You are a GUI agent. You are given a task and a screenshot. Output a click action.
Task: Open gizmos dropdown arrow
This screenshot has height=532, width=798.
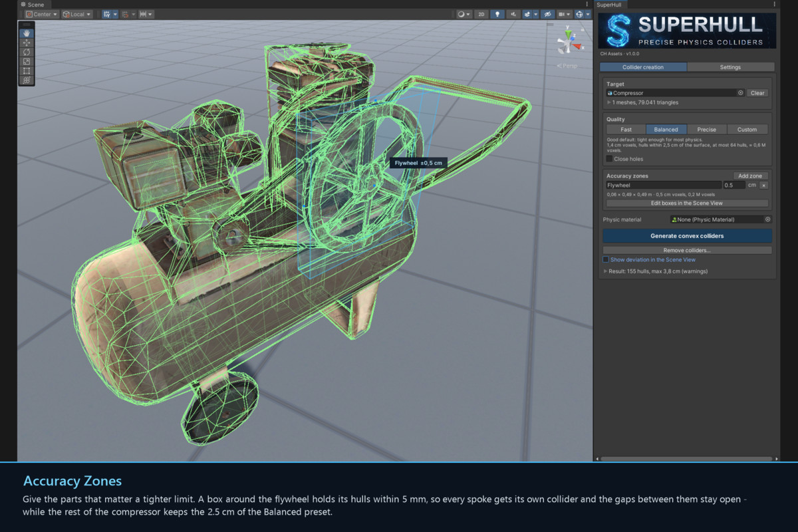(588, 14)
